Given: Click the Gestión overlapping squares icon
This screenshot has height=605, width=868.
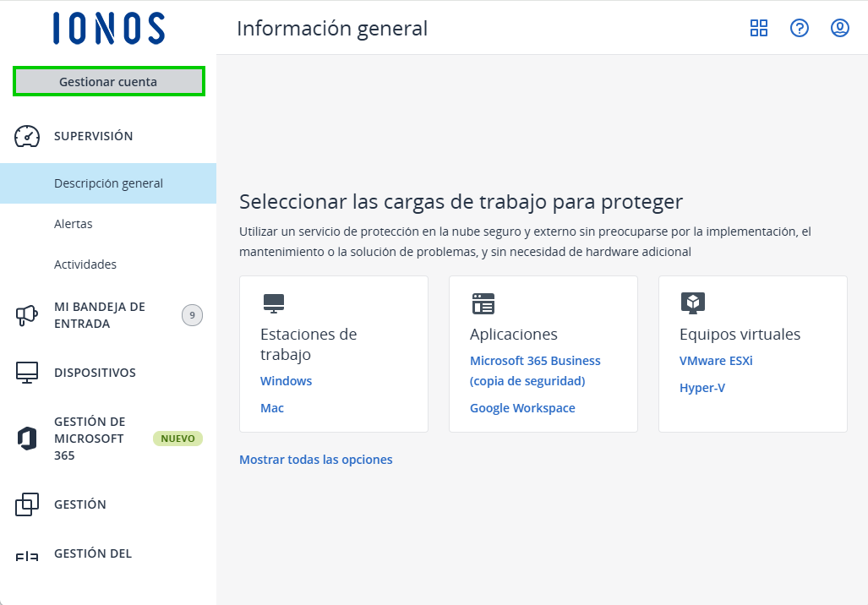Looking at the screenshot, I should (x=26, y=504).
